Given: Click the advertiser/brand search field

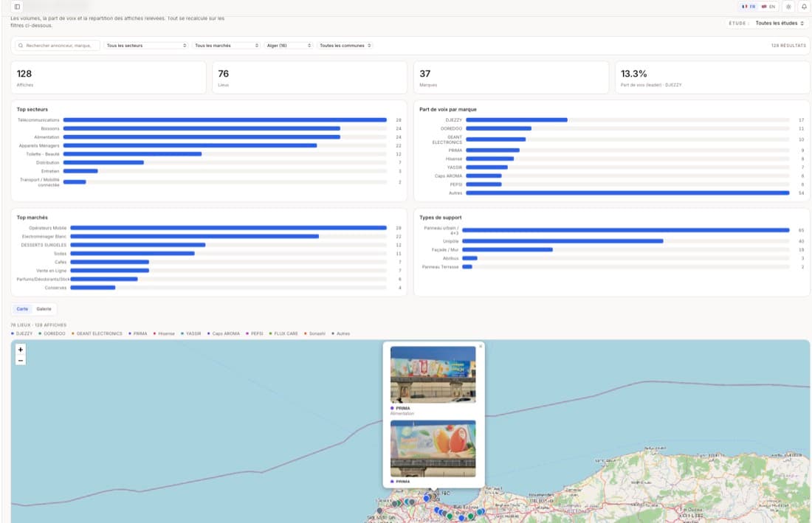Looking at the screenshot, I should point(58,46).
